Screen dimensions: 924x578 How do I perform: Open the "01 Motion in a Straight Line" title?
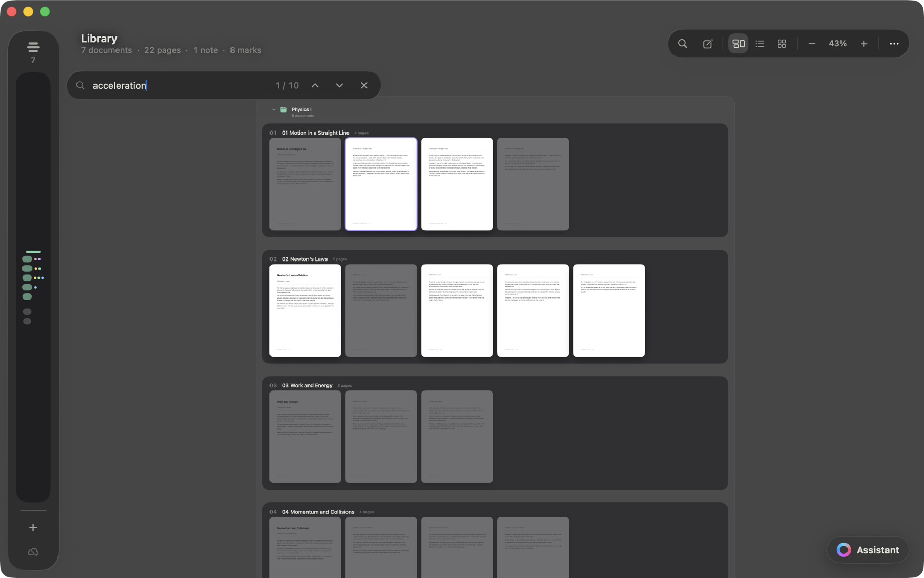point(316,133)
